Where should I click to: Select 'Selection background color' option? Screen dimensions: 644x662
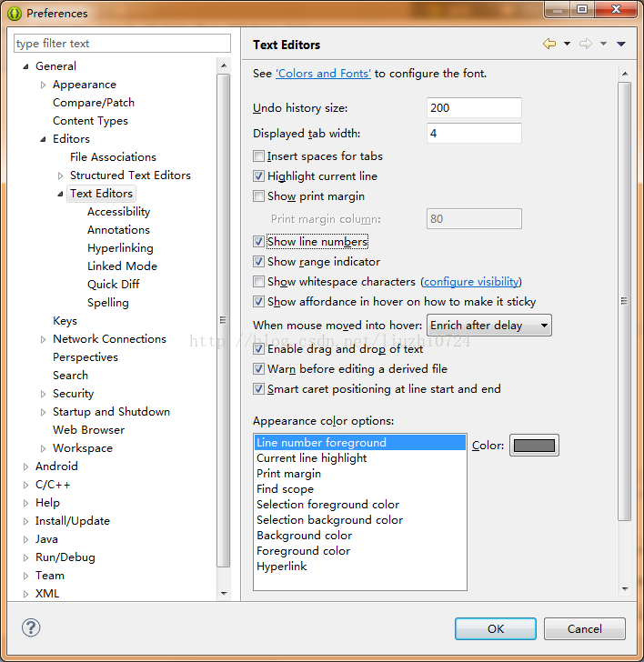tap(360, 520)
